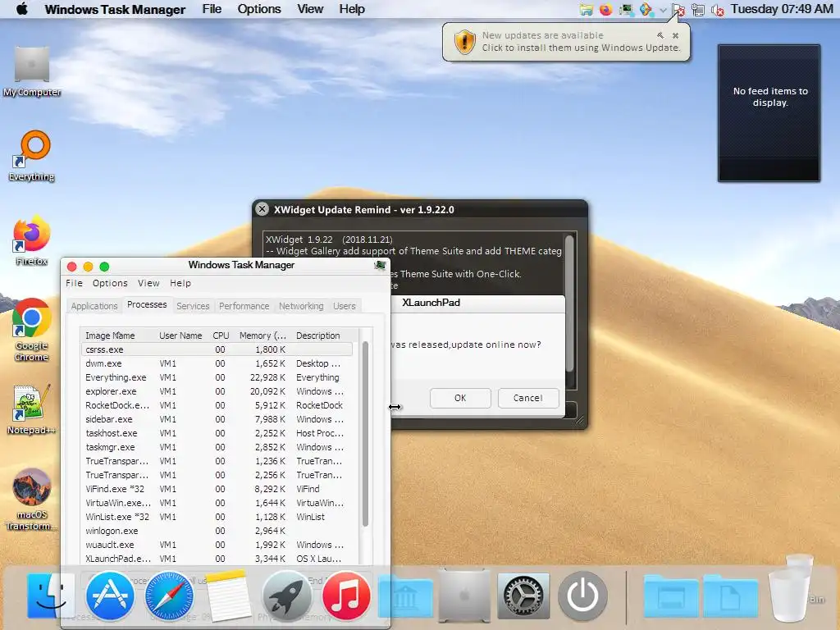Switch to the Networking tab
Viewport: 840px width, 630px height.
[x=301, y=306]
